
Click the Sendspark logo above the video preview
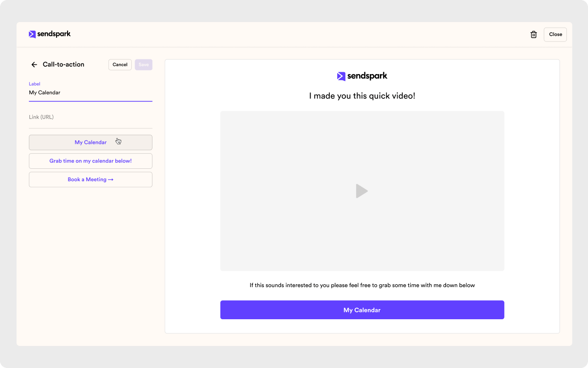pos(362,76)
